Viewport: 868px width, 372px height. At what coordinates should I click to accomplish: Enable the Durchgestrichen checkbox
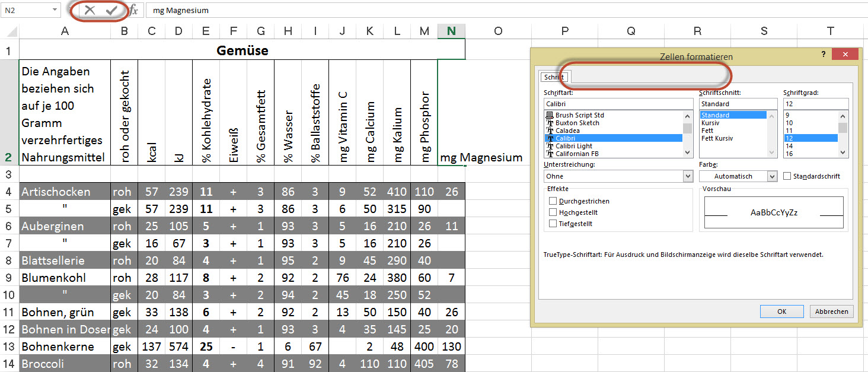(553, 201)
